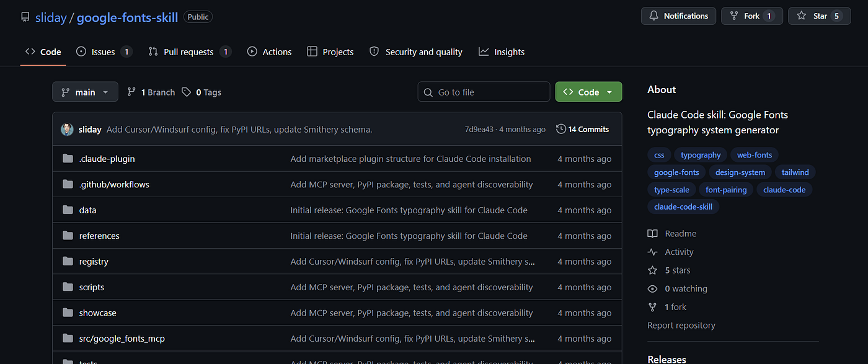Image resolution: width=868 pixels, height=364 pixels.
Task: Open the Projects tab
Action: (330, 52)
